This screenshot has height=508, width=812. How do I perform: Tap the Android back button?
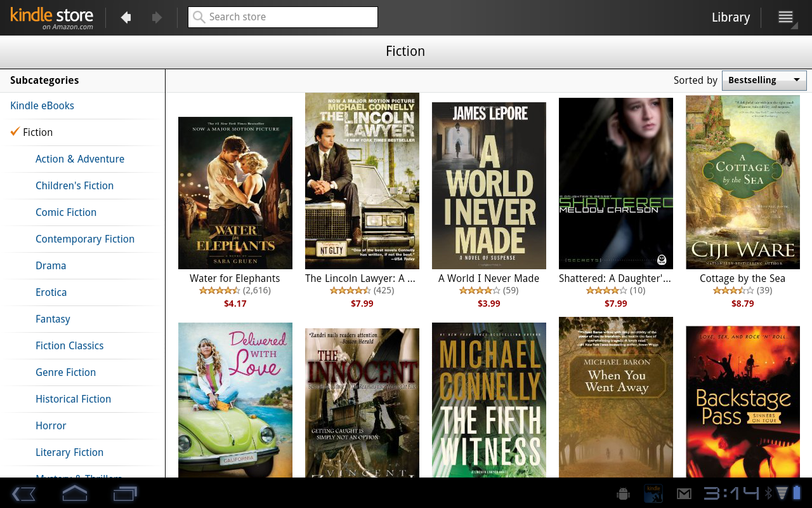(x=23, y=493)
